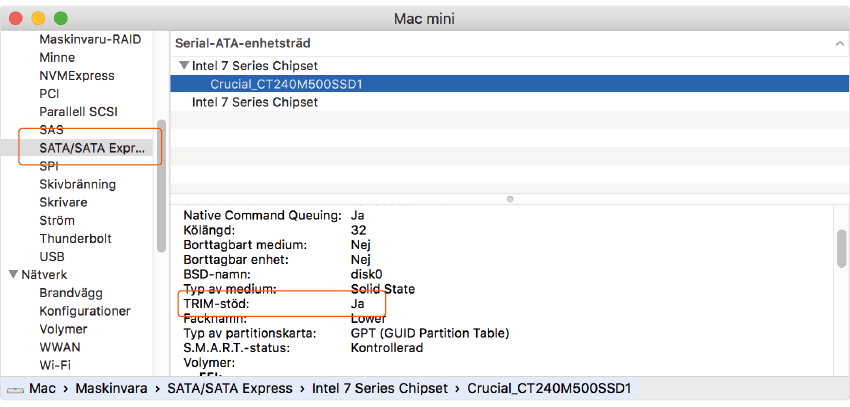Open the USB sidebar item

pos(52,257)
